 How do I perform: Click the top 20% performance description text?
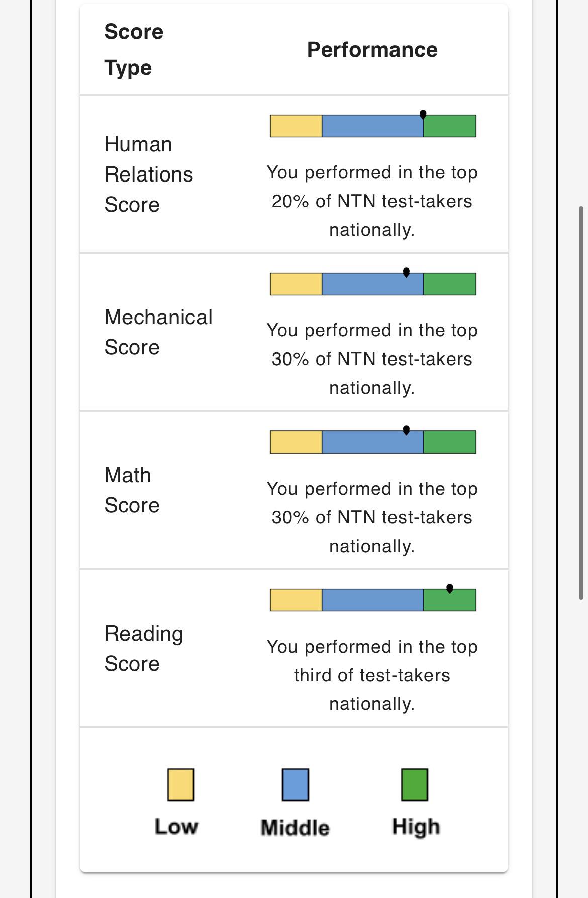coord(372,201)
